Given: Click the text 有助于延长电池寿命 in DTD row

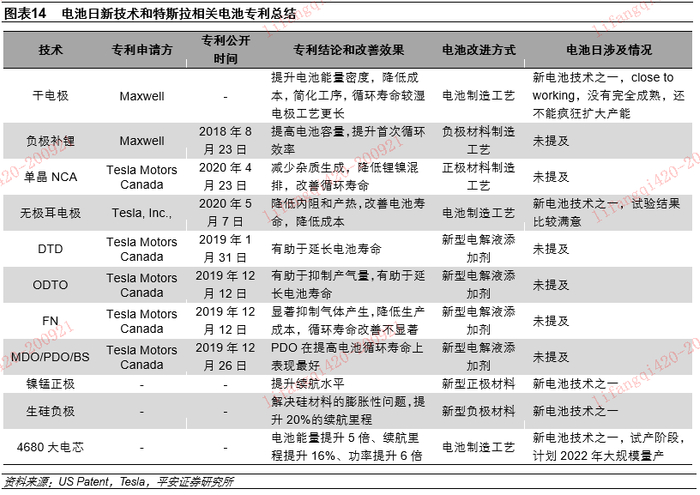Looking at the screenshot, I should (x=326, y=249).
